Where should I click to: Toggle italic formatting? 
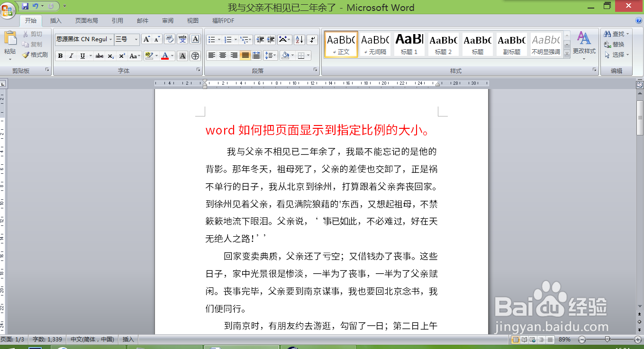pyautogui.click(x=71, y=56)
